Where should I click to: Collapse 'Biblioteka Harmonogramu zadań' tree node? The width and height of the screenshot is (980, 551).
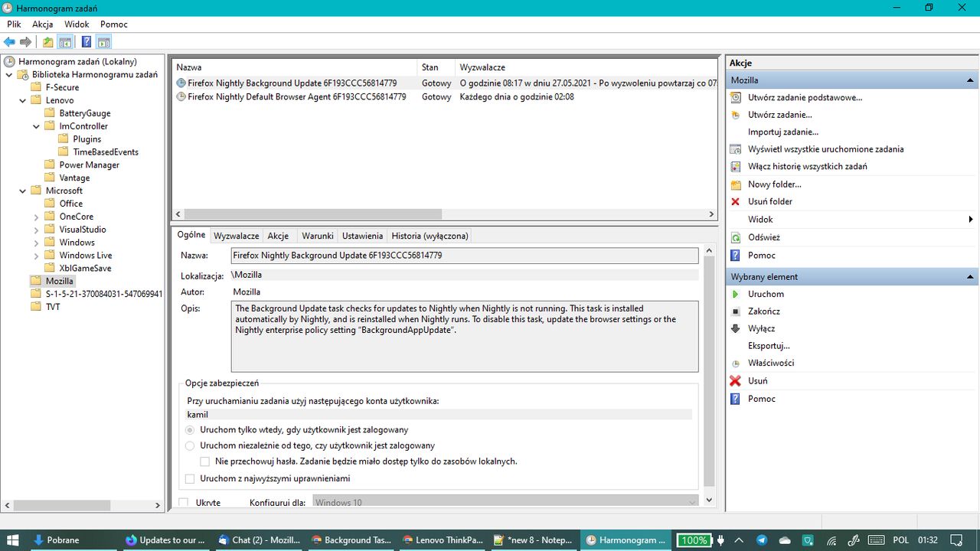pos(9,75)
